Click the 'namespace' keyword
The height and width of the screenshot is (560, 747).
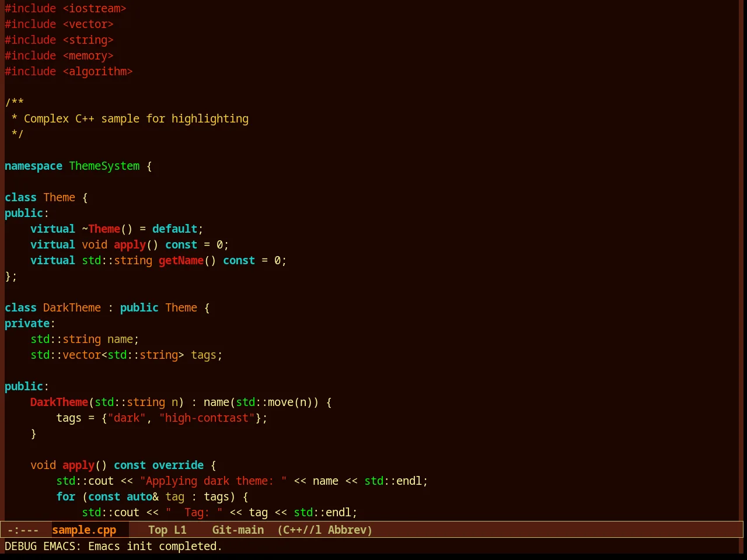33,166
